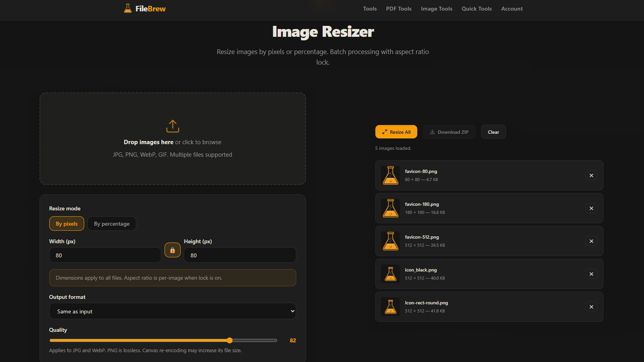Click the Resize All button

click(x=396, y=132)
